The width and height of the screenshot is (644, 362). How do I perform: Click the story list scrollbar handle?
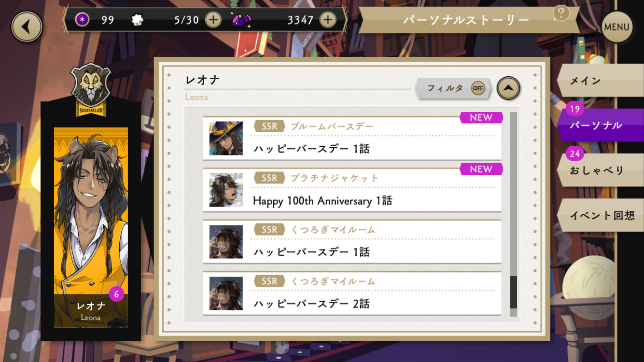point(514,292)
